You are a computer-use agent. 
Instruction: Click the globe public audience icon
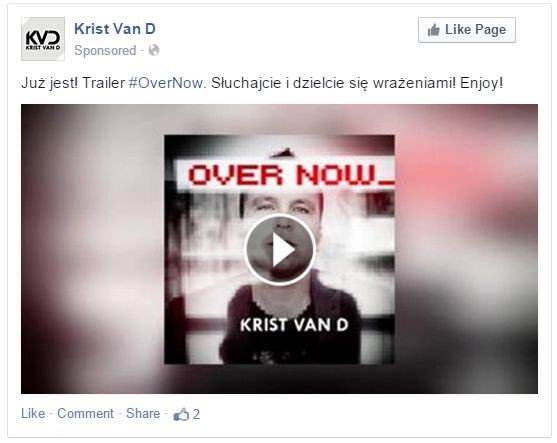[154, 50]
